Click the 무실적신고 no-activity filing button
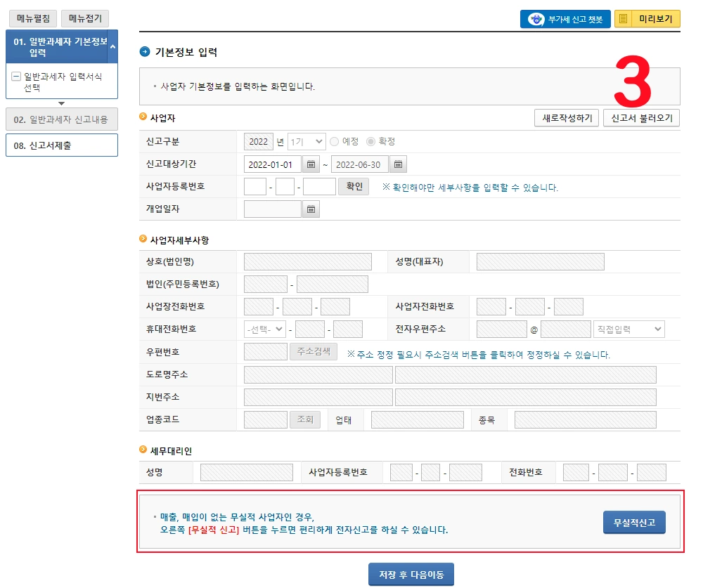The image size is (703, 588). pyautogui.click(x=633, y=523)
